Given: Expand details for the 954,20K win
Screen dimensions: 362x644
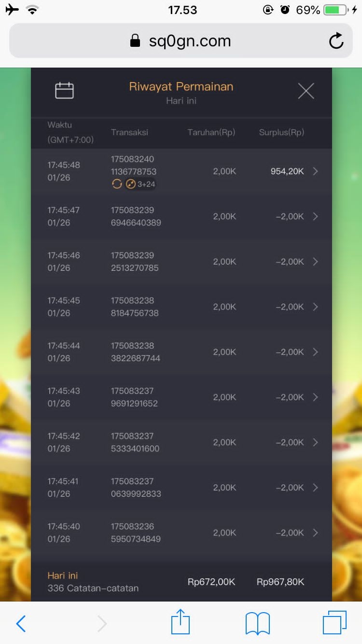Looking at the screenshot, I should click(x=315, y=171).
